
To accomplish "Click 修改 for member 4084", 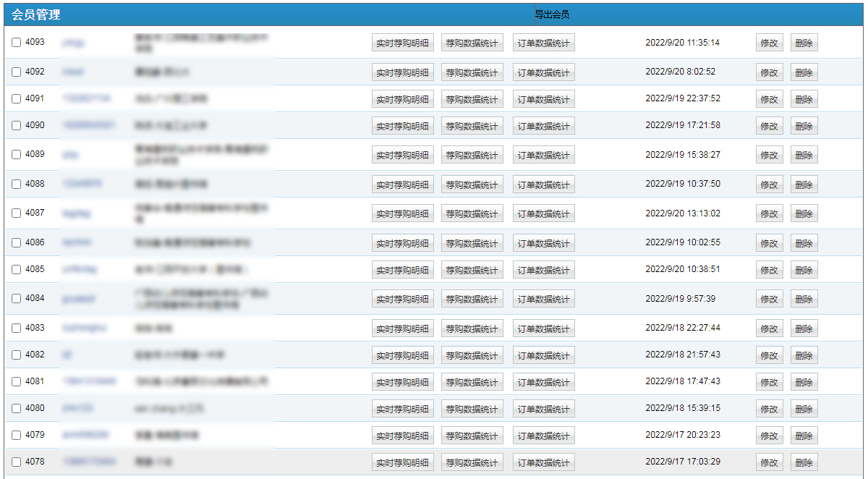I will coord(769,300).
